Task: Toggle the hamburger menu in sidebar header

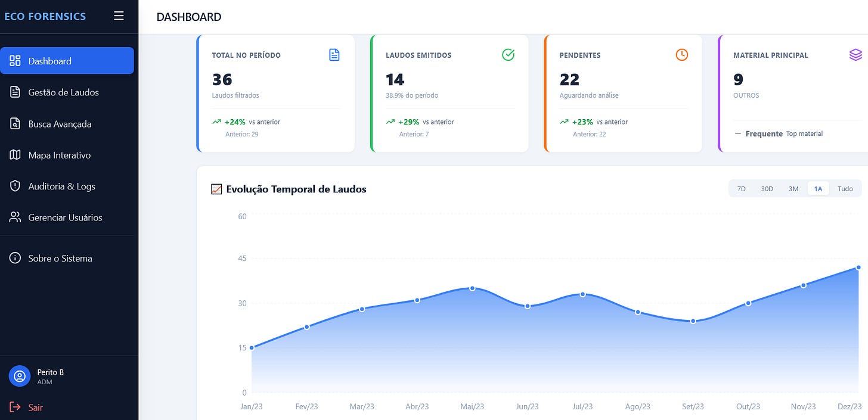Action: pos(119,16)
